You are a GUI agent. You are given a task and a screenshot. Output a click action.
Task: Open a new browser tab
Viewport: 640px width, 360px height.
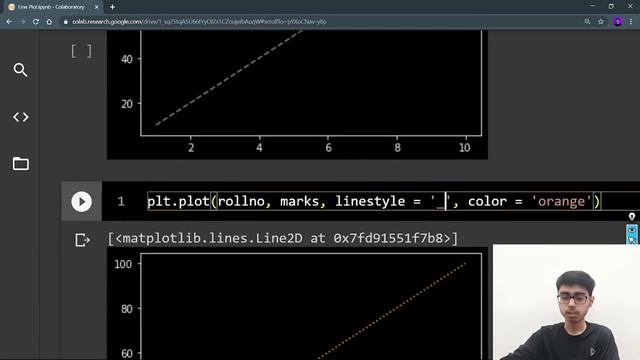click(112, 7)
